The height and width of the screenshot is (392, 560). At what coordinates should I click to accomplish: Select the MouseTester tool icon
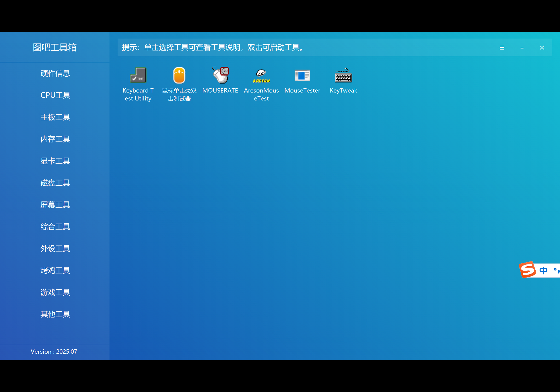pos(302,75)
